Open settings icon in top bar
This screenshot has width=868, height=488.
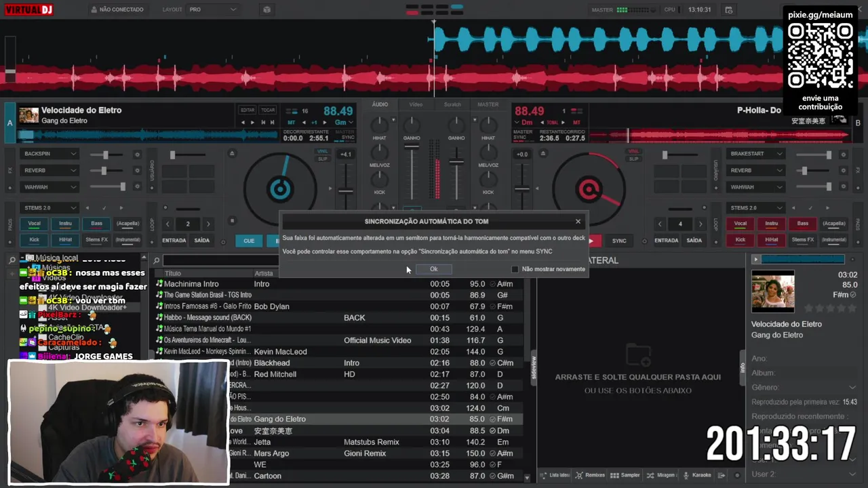[729, 9]
